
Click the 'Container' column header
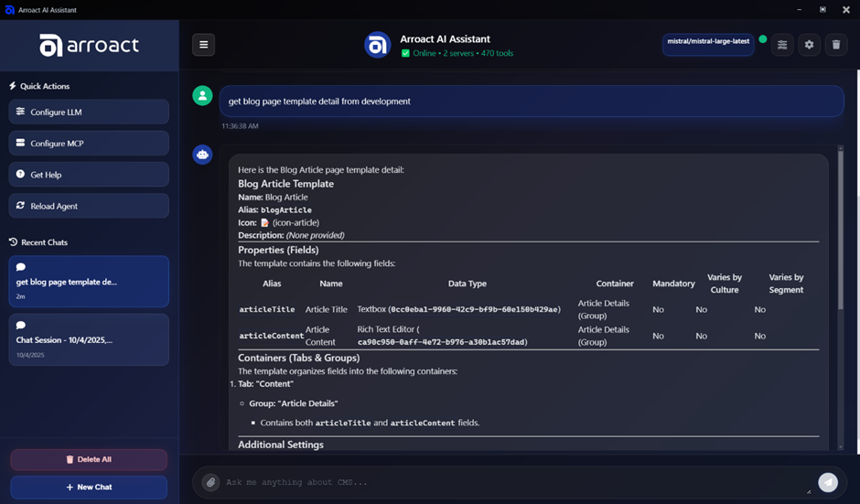[615, 284]
